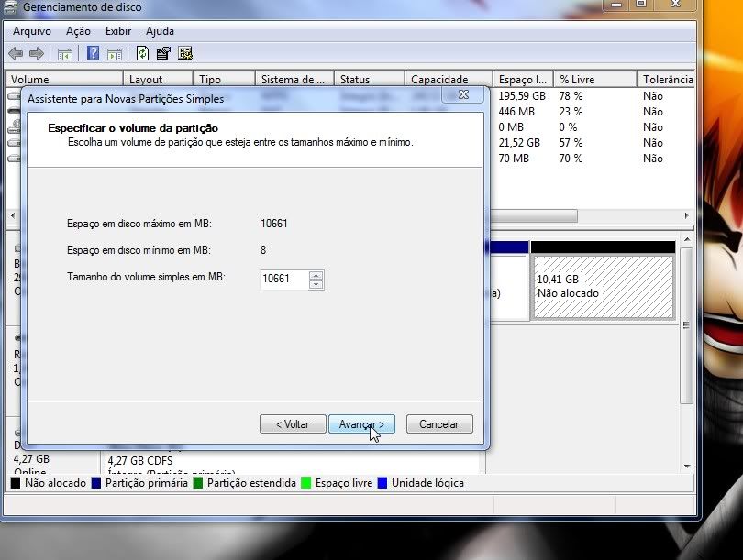Click the back arrow toolbar icon
This screenshot has height=560, width=743.
click(x=16, y=53)
